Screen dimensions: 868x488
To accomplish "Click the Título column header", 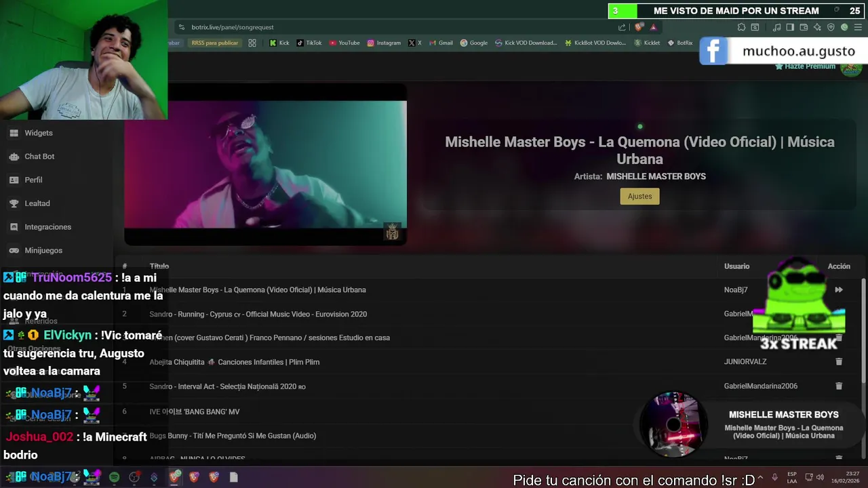I will pos(159,266).
